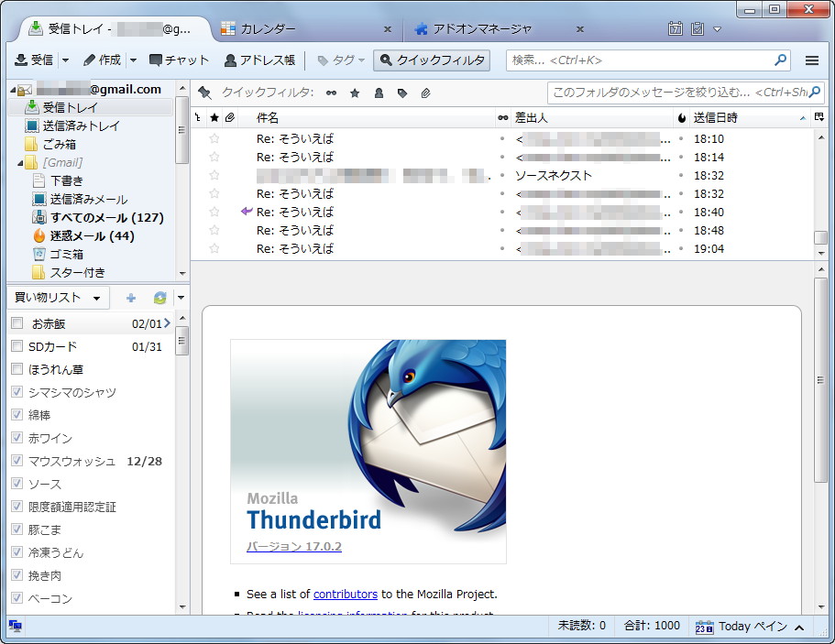Uncheck the シマシマのシャツ task
Image resolution: width=835 pixels, height=644 pixels.
click(x=17, y=392)
